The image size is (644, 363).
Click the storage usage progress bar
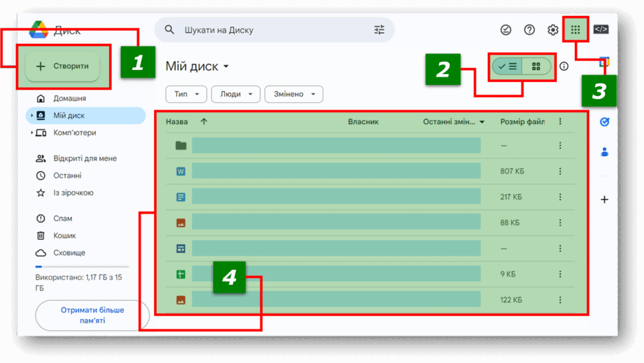coord(82,267)
